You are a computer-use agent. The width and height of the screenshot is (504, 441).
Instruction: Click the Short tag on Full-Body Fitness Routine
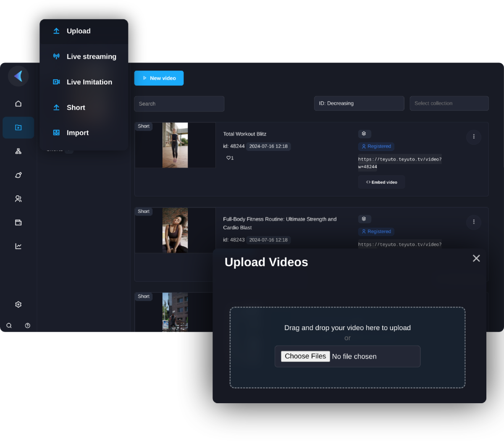(144, 211)
